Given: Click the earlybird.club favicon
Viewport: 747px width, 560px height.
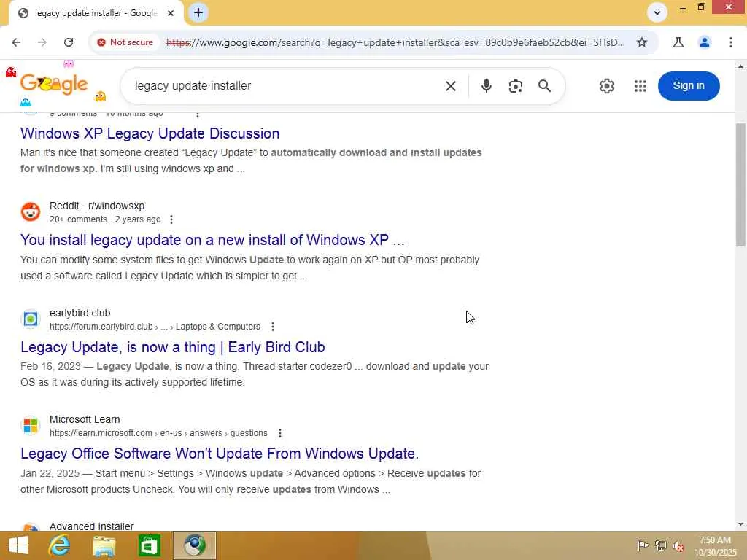Looking at the screenshot, I should [31, 319].
